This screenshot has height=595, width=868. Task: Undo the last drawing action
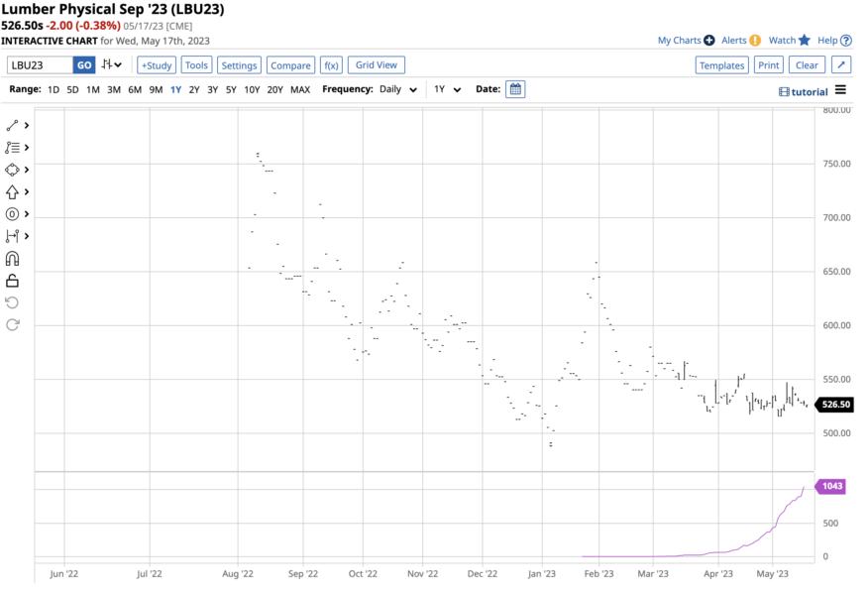click(x=12, y=302)
